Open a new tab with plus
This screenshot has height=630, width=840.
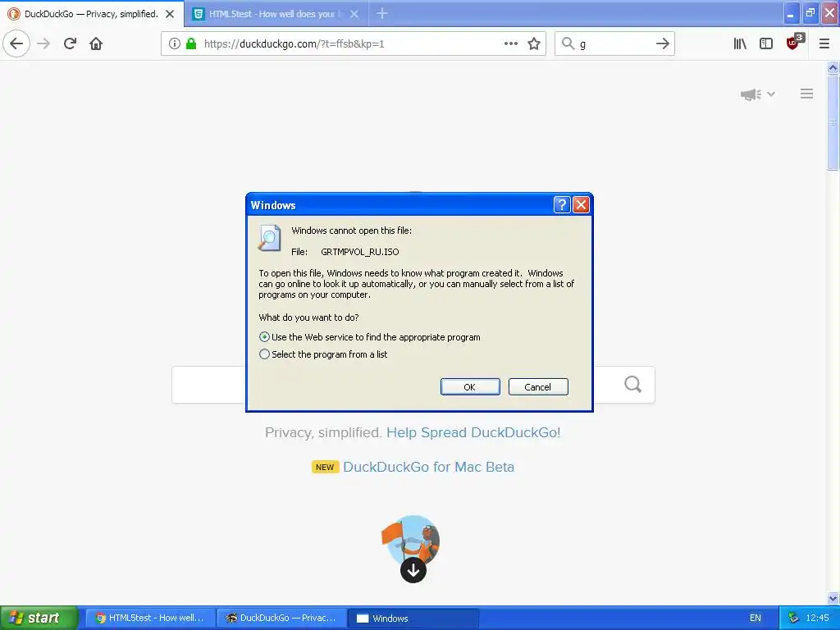pyautogui.click(x=382, y=13)
